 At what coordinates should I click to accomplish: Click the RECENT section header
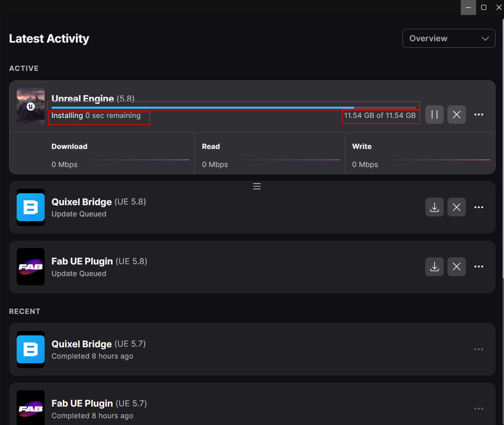pyautogui.click(x=25, y=311)
